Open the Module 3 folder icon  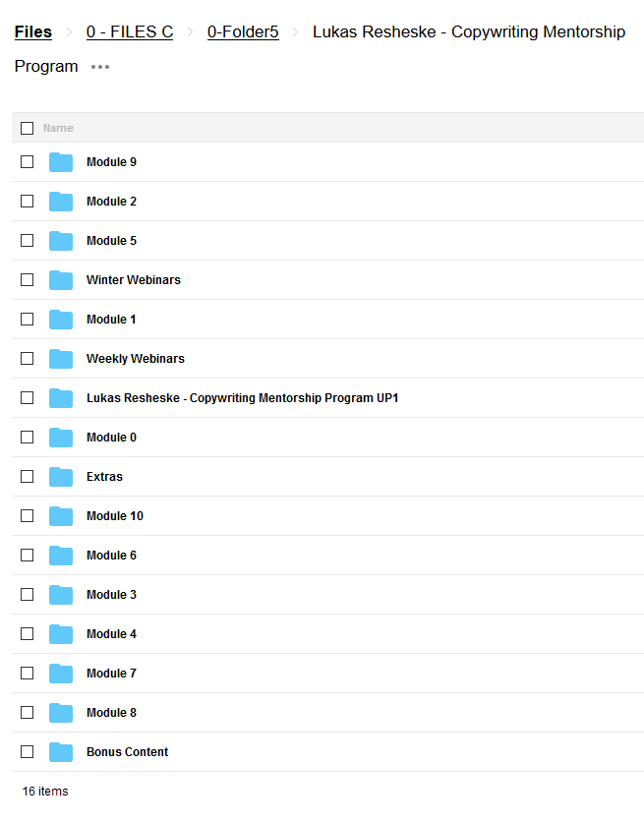tap(61, 595)
